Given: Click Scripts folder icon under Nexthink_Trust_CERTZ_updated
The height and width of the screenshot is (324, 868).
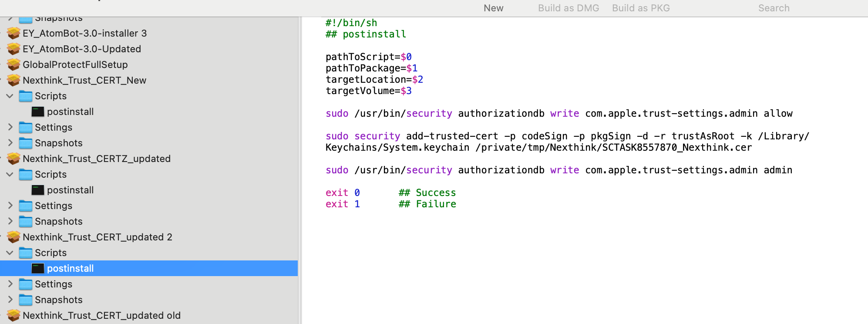Looking at the screenshot, I should [x=26, y=174].
